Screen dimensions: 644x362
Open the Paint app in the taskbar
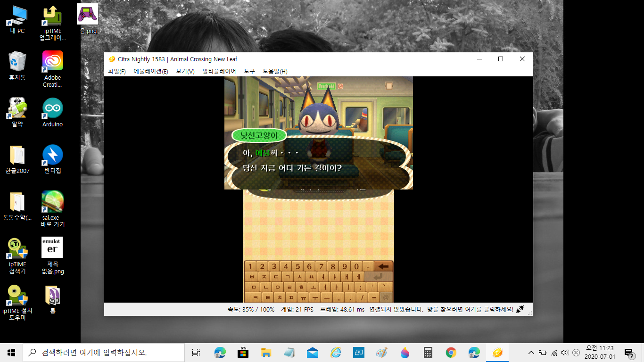click(381, 353)
